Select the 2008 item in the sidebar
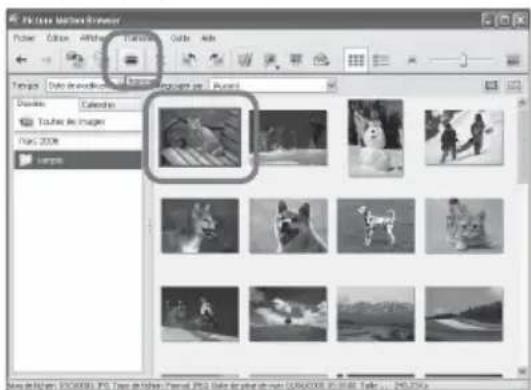531x390 pixels. 78,141
